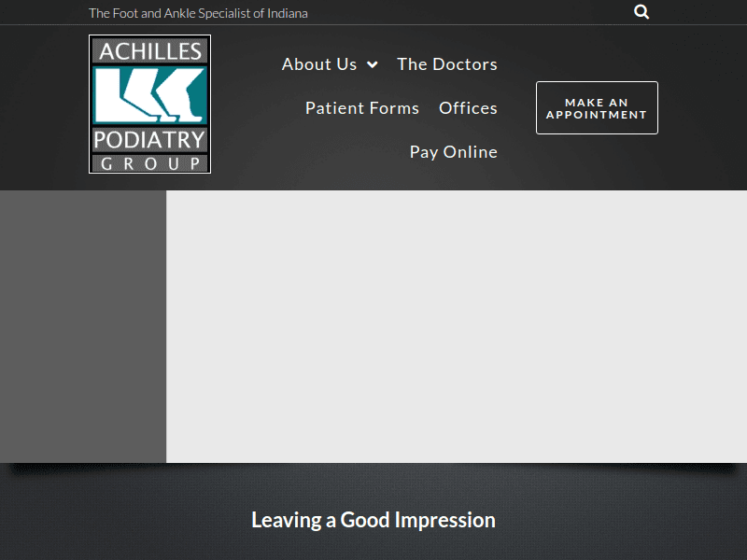The height and width of the screenshot is (560, 747).
Task: Open the About Us submenu options
Action: coord(319,64)
